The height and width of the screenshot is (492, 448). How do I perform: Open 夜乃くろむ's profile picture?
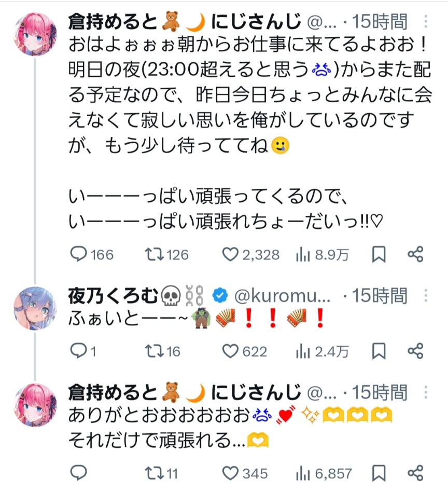[x=35, y=307]
